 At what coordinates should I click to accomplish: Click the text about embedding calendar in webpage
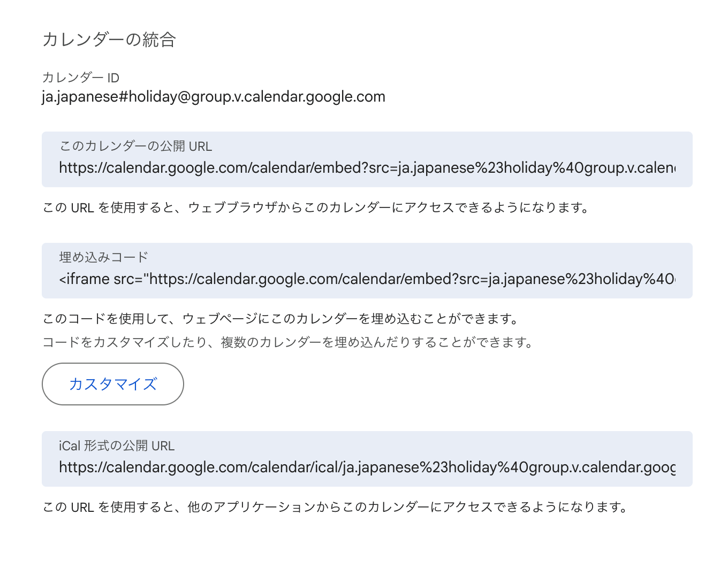click(x=281, y=319)
